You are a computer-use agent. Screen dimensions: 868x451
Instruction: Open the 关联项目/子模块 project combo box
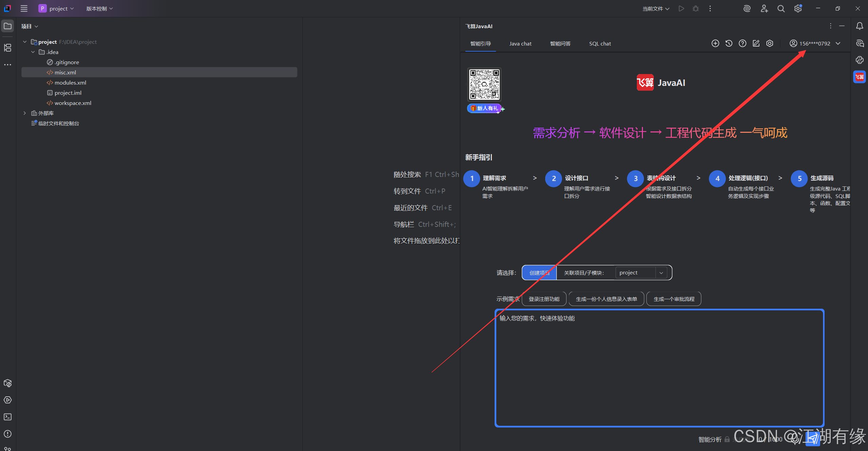[x=641, y=273]
